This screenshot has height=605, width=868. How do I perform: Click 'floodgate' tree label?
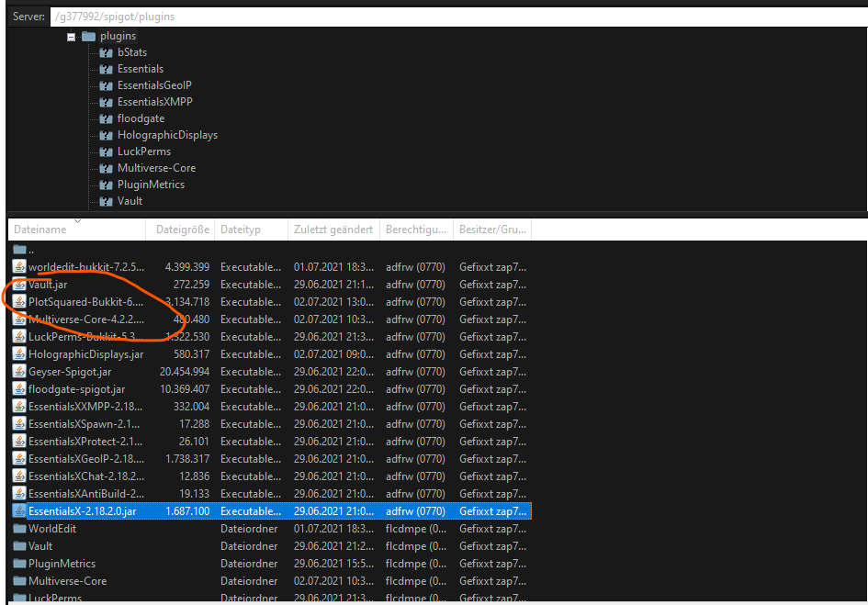pos(141,118)
